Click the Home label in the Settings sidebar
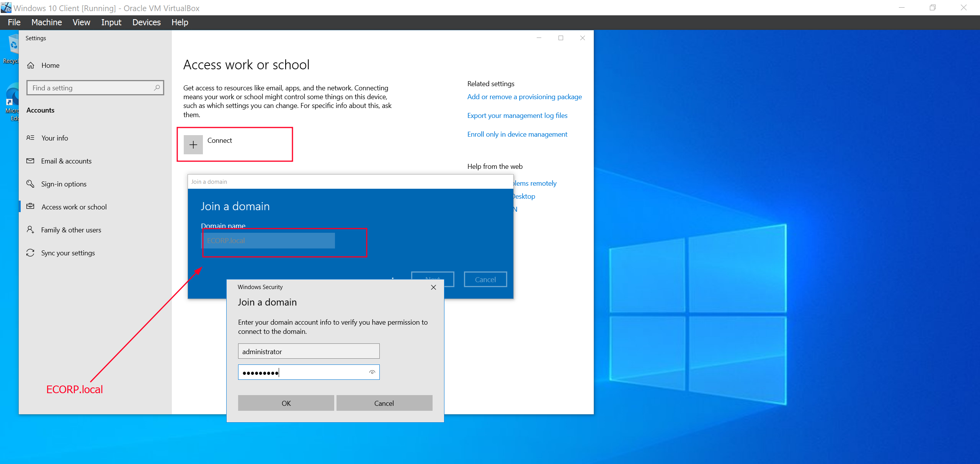Image resolution: width=980 pixels, height=464 pixels. tap(51, 65)
